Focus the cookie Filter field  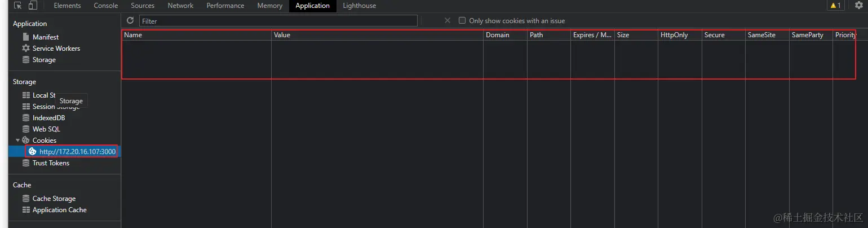tap(278, 21)
